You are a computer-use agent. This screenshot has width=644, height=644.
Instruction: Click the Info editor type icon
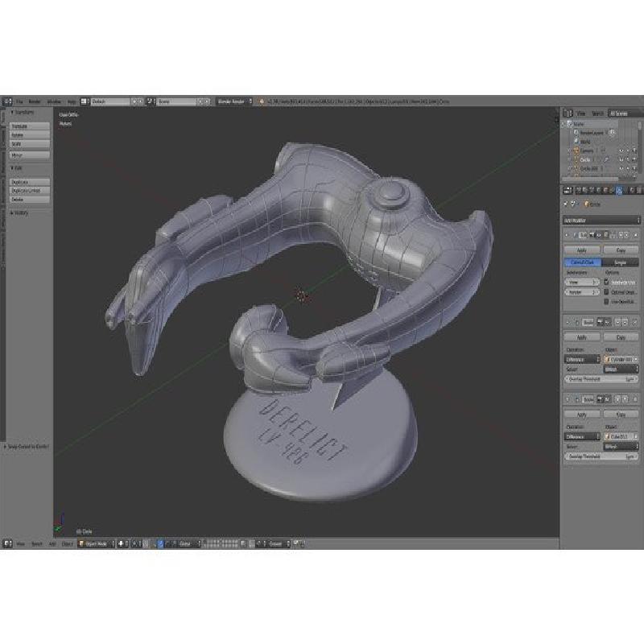pyautogui.click(x=6, y=102)
